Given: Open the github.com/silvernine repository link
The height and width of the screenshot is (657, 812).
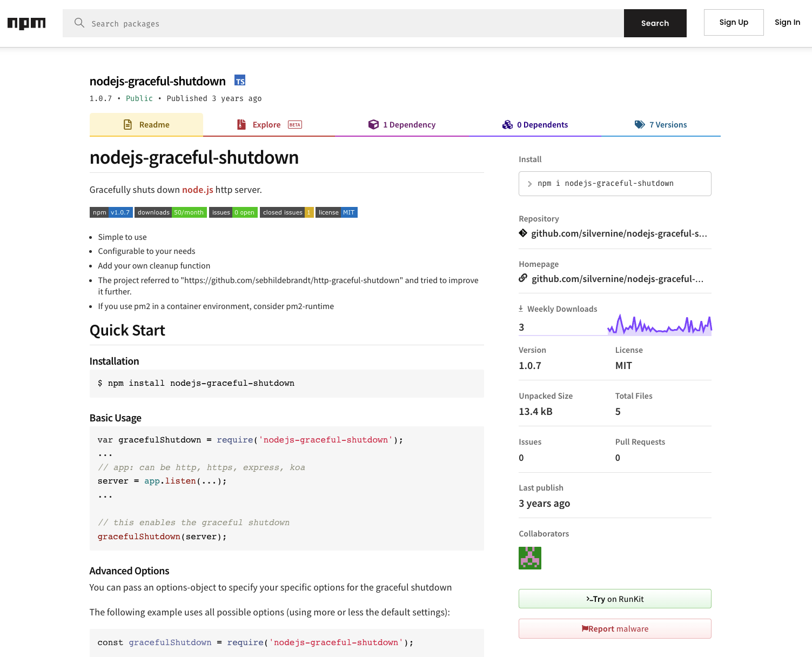Looking at the screenshot, I should tap(619, 233).
